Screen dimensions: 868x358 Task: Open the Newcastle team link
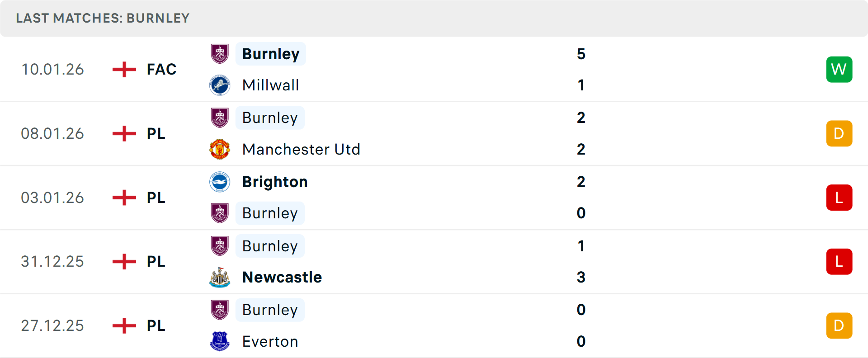coord(282,277)
